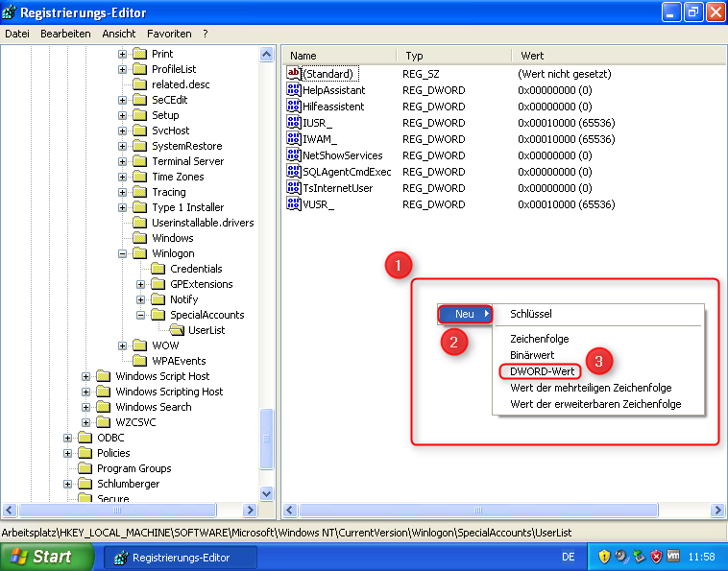Click the ODBC folder icon
This screenshot has width=728, height=571.
click(x=85, y=438)
